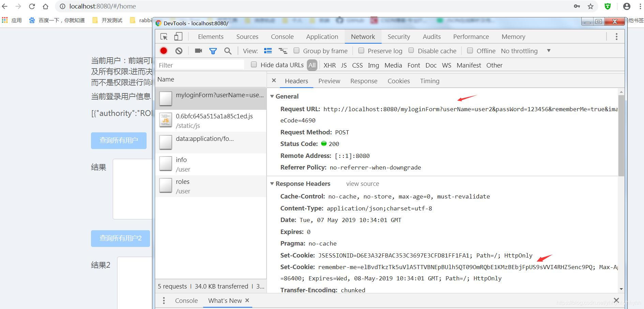Filter requests by CSS type
Image resolution: width=644 pixels, height=309 pixels.
coord(357,65)
